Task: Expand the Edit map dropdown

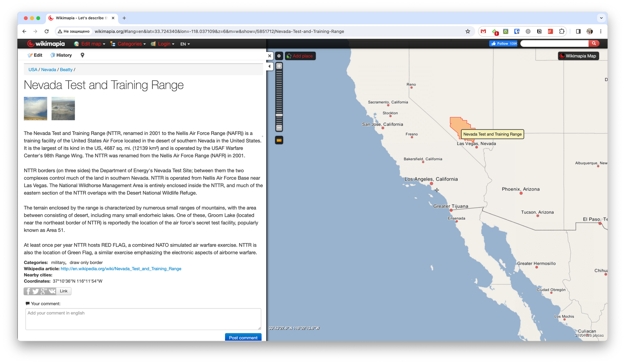Action: [91, 44]
